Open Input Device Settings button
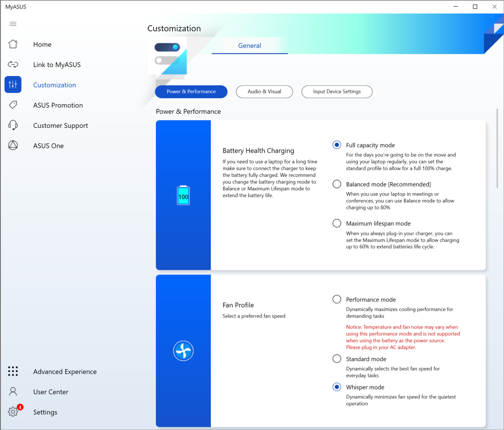 [337, 91]
